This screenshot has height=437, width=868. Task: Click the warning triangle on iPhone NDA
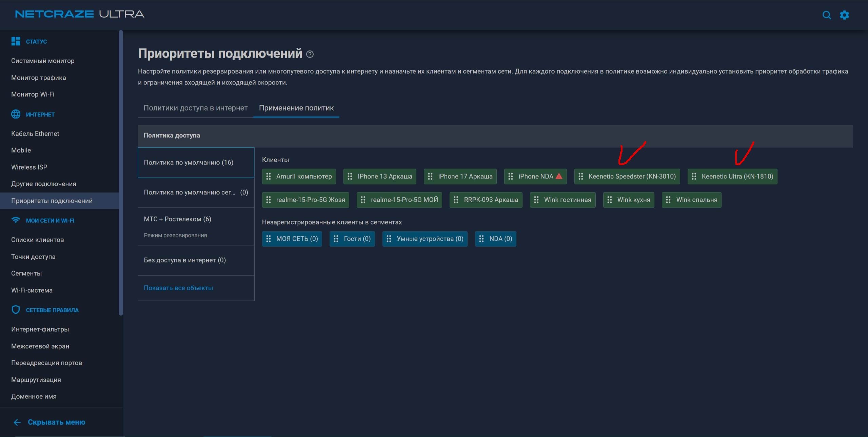[x=559, y=176]
